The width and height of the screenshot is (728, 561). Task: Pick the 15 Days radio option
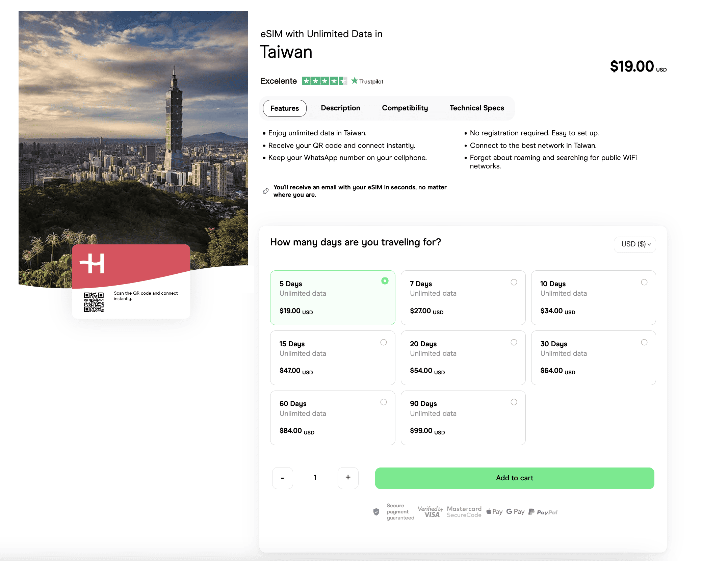click(x=383, y=342)
